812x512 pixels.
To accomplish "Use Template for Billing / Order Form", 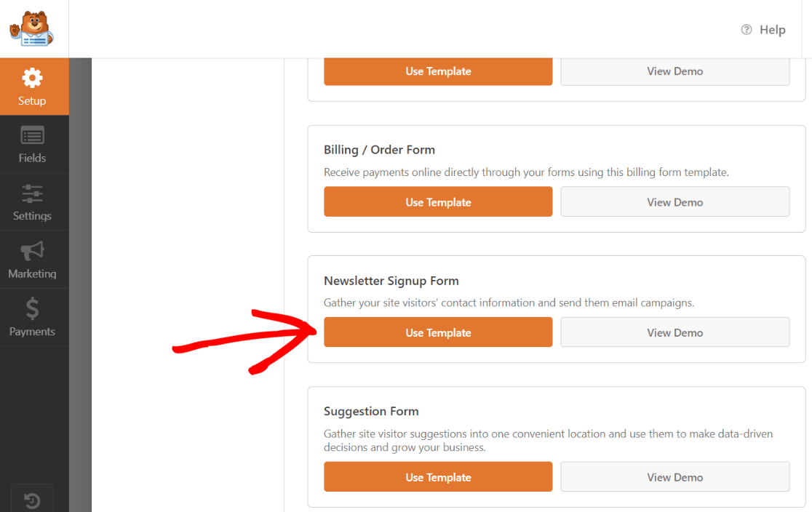I will [438, 201].
